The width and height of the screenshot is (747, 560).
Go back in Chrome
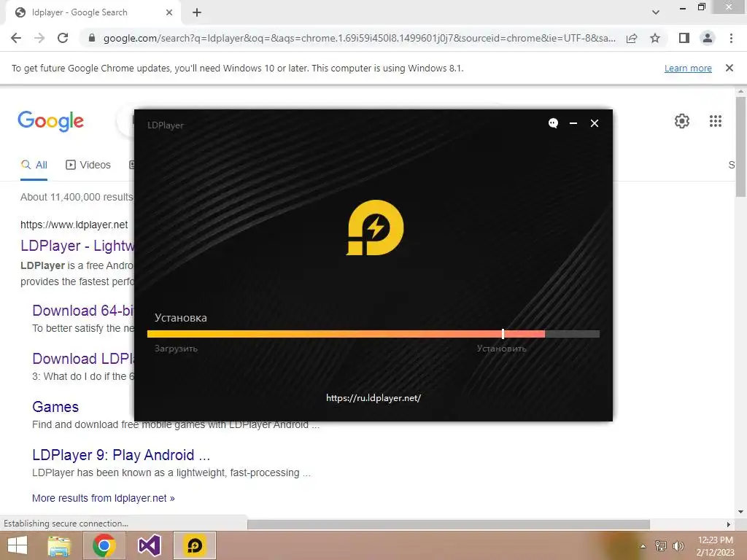point(16,38)
